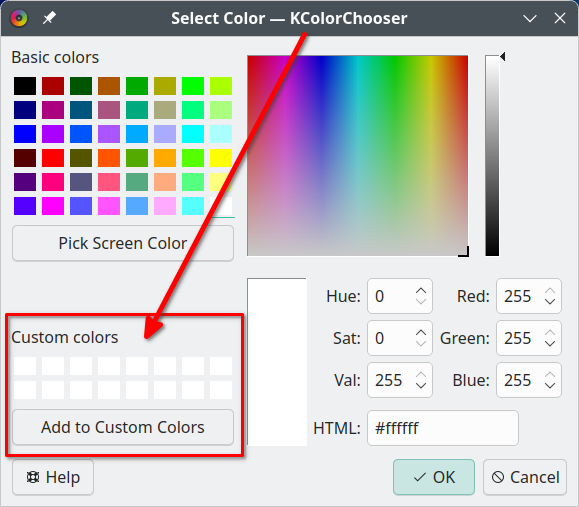This screenshot has width=579, height=507.
Task: Decrease the Red value with down arrow
Action: point(550,301)
